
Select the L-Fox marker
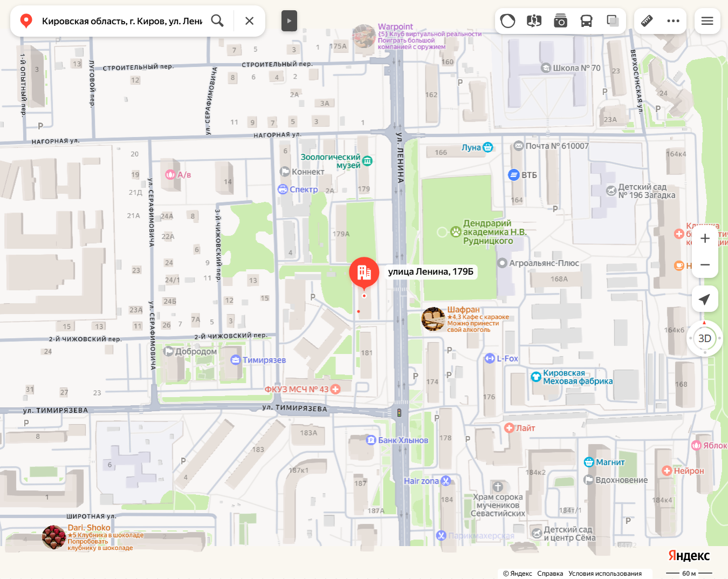tap(490, 358)
